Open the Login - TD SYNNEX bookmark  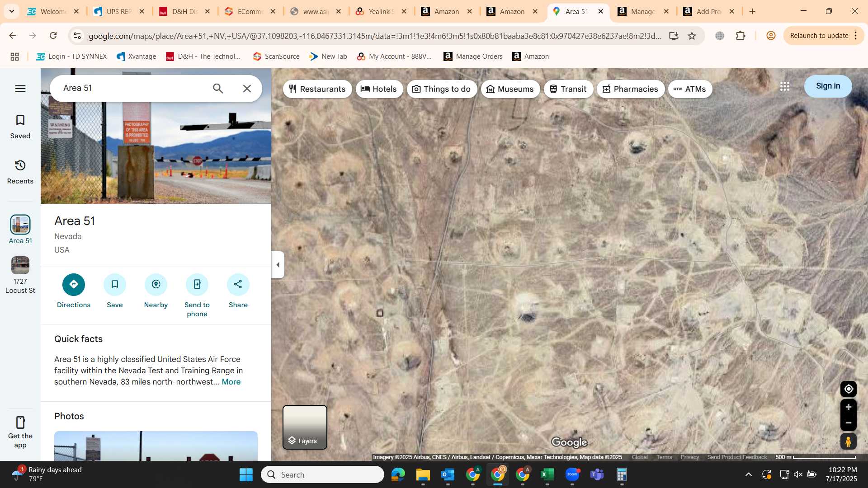coord(71,56)
